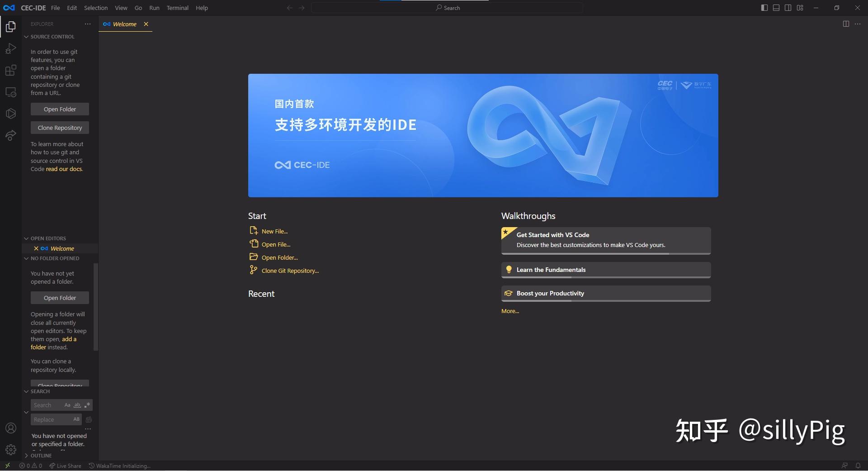The height and width of the screenshot is (471, 868).
Task: Enable Use Regular Expression in search
Action: tap(87, 405)
